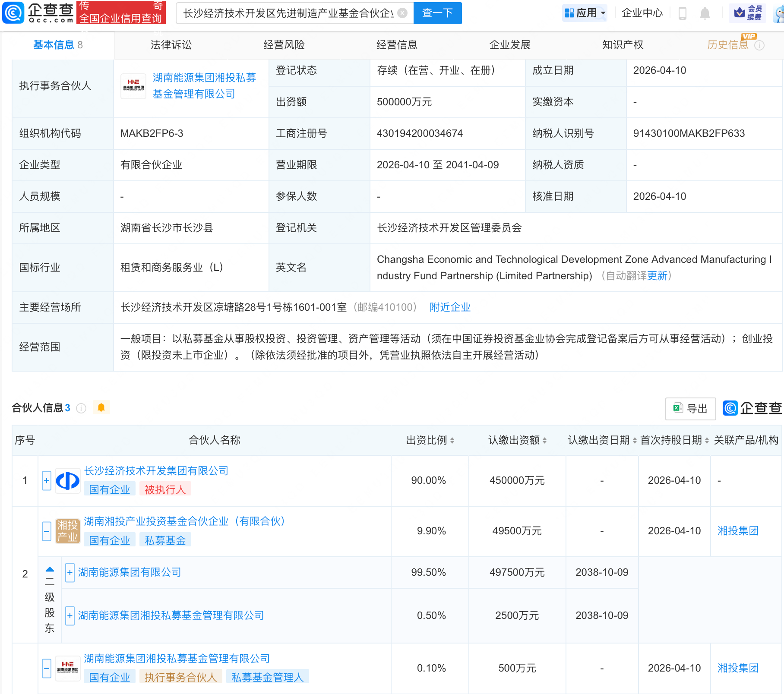Screen dimensions: 784x694
Task: Open the 应用 dropdown menu
Action: click(x=585, y=13)
